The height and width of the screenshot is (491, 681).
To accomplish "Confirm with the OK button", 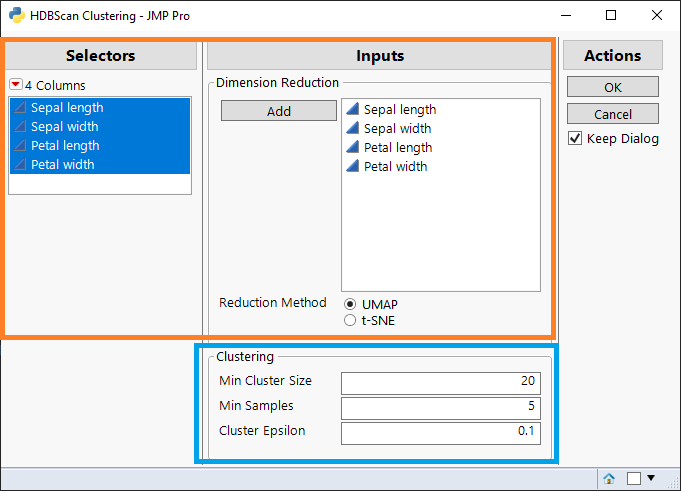I will (612, 87).
